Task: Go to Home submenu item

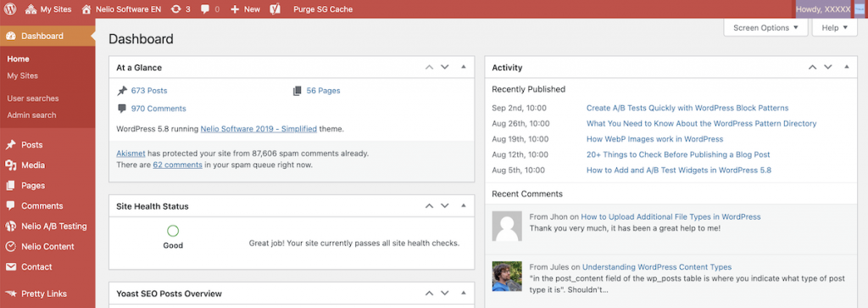Action: 19,59
